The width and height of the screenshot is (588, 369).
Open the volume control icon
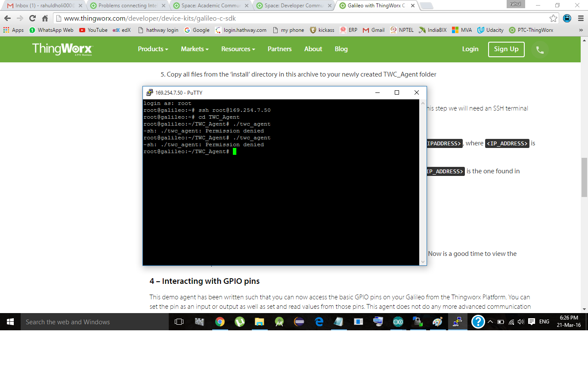521,322
